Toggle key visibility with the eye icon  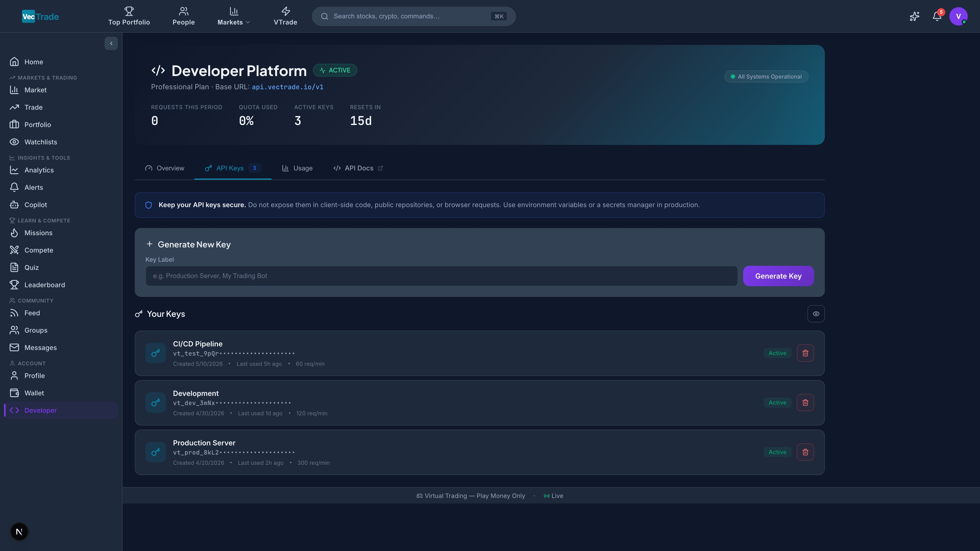tap(816, 314)
